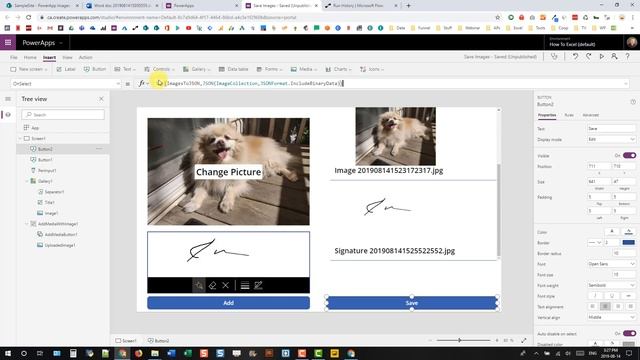Adjust the canvas zoom slider
Viewport: 640px width, 360px height.
tap(460, 340)
